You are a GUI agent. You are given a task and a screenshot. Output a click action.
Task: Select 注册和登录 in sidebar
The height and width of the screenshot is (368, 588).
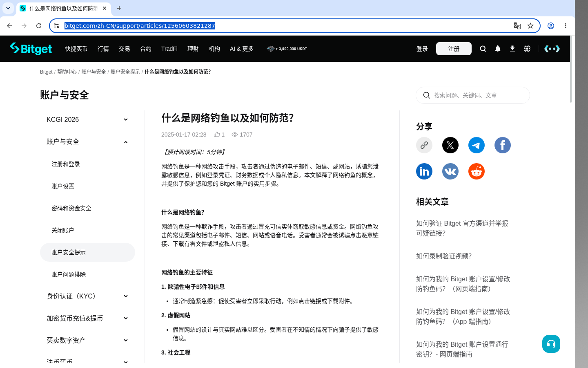87,164
